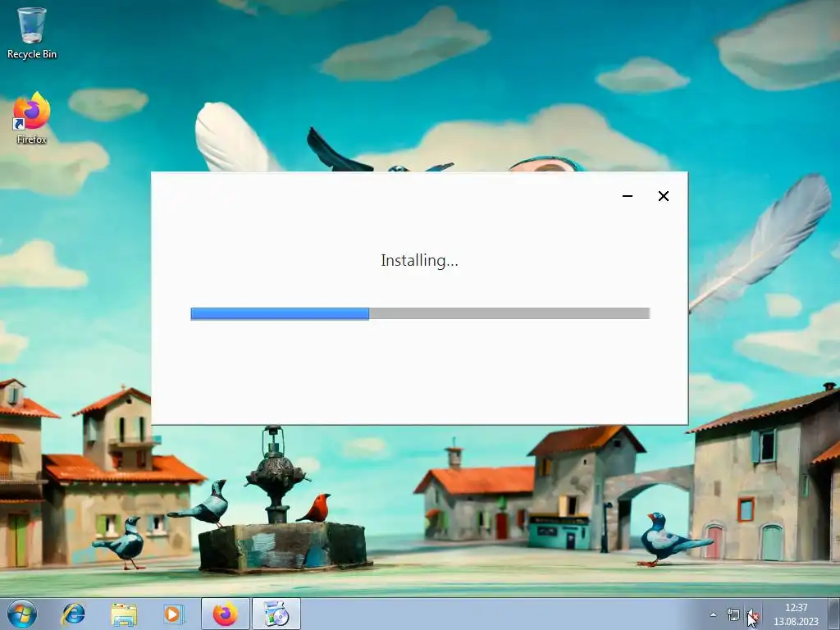Click the "Installing..." status text
The height and width of the screenshot is (630, 840).
tap(419, 260)
